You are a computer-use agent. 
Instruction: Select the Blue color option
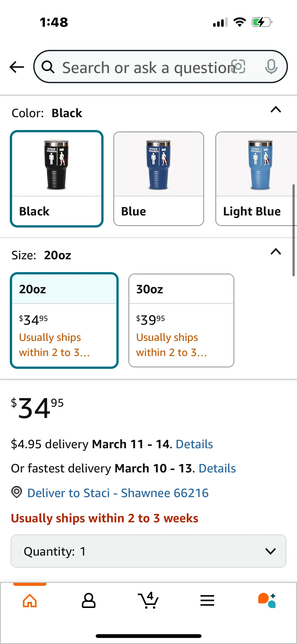(x=158, y=179)
